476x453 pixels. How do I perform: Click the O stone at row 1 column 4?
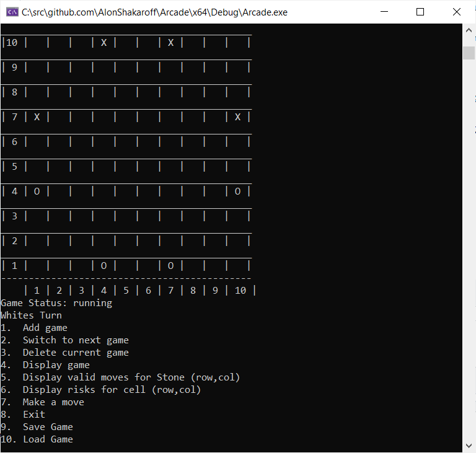click(104, 266)
